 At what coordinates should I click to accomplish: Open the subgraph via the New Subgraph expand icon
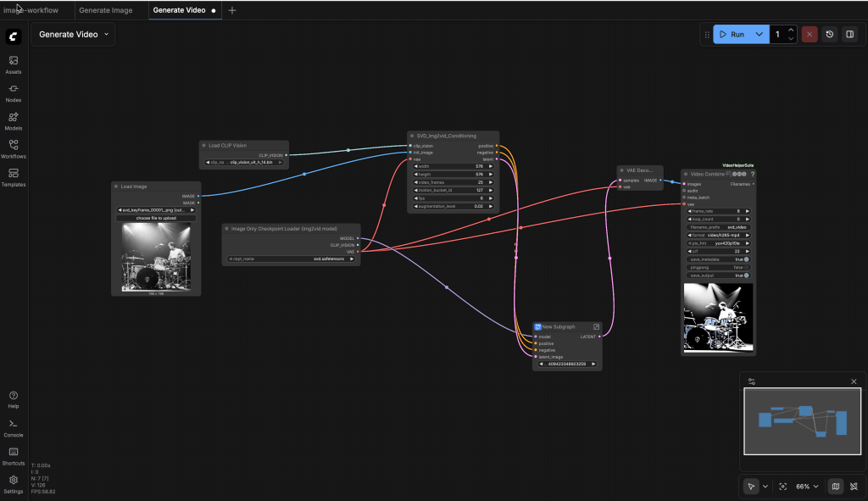(596, 326)
